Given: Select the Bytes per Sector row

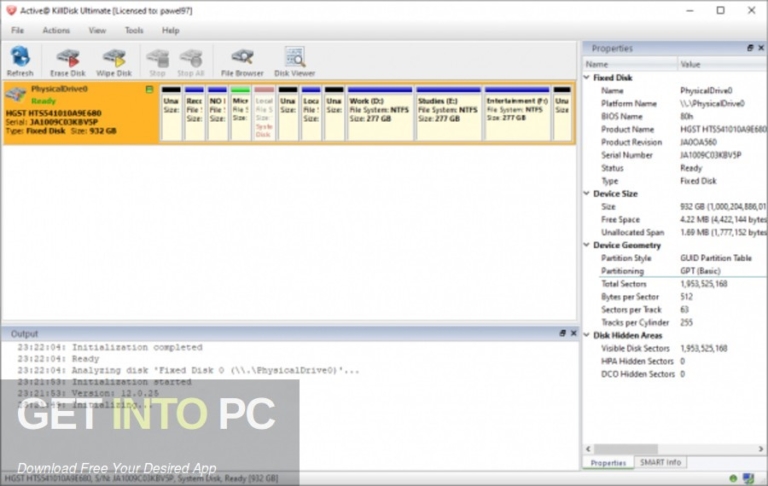Looking at the screenshot, I should [x=675, y=296].
